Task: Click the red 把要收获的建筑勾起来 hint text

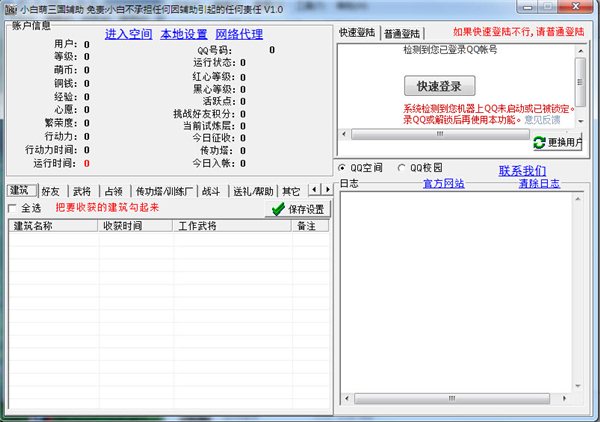Action: [107, 207]
